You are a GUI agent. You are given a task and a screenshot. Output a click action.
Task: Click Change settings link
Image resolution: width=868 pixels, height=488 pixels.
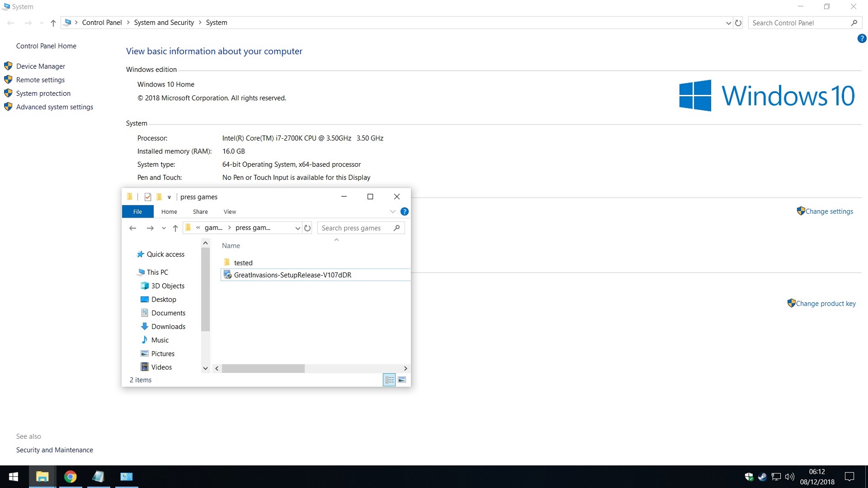(829, 212)
